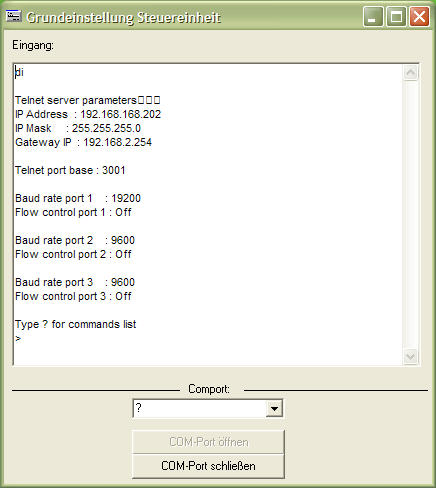436x488 pixels.
Task: Place cursor on the IP Address line
Action: pos(88,114)
